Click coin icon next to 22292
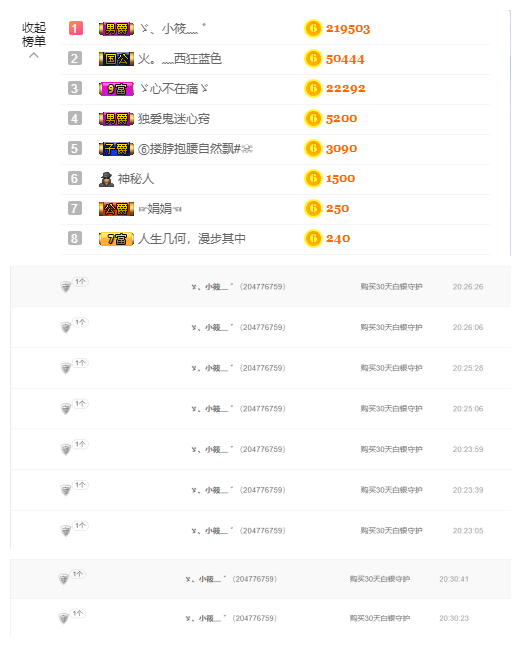The height and width of the screenshot is (647, 521). (313, 88)
